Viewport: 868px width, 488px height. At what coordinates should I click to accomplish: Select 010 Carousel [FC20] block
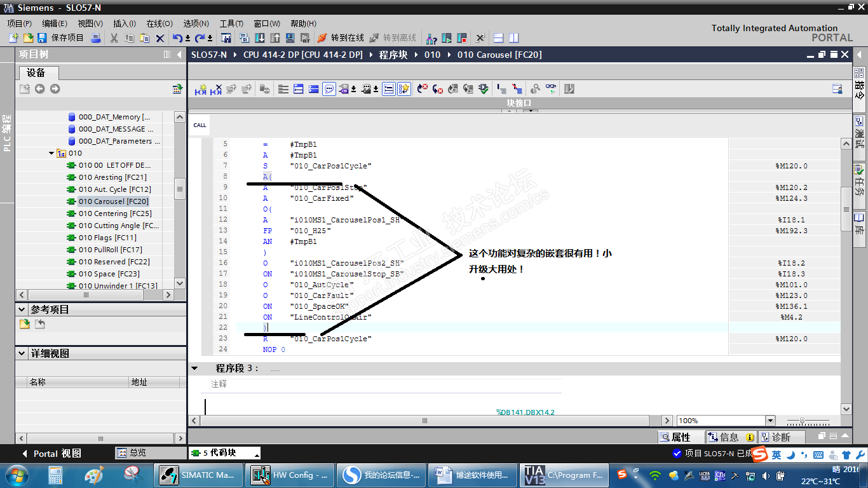point(113,201)
